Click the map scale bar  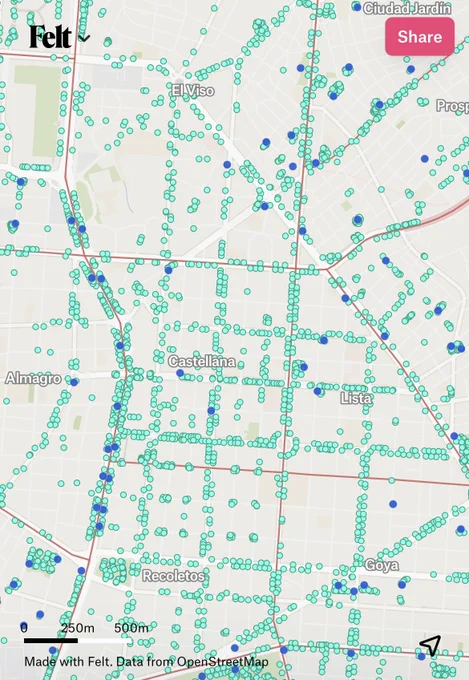(x=77, y=640)
